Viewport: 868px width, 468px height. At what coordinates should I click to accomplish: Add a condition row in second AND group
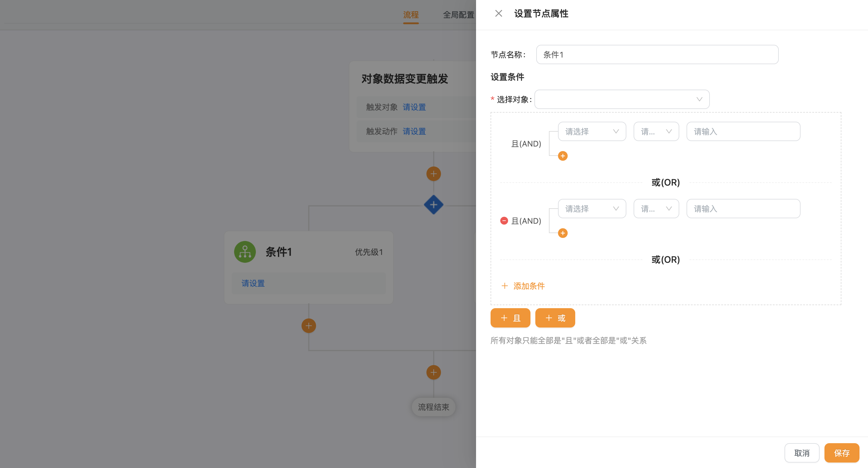coord(563,233)
